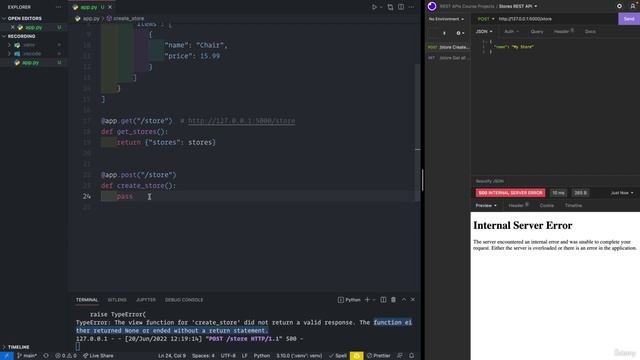The height and width of the screenshot is (360, 640).
Task: Kill the terminal with the trash icon
Action: (393, 300)
